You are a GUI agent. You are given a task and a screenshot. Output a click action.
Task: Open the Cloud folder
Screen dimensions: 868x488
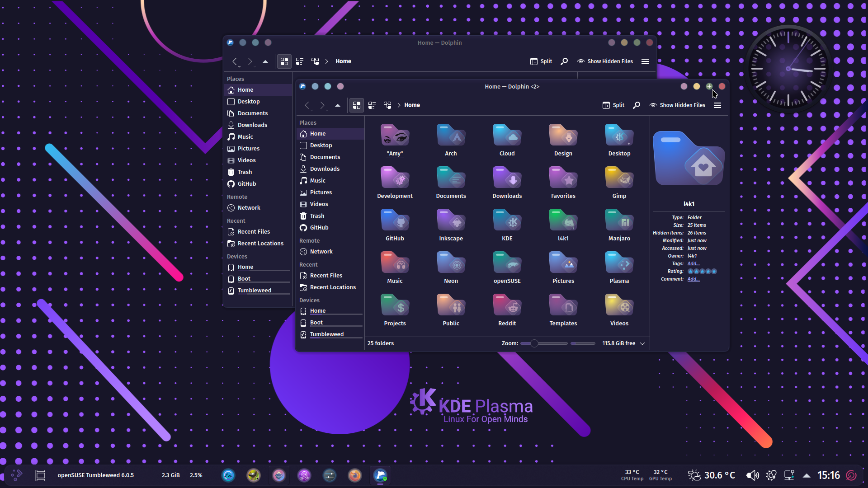(x=507, y=140)
